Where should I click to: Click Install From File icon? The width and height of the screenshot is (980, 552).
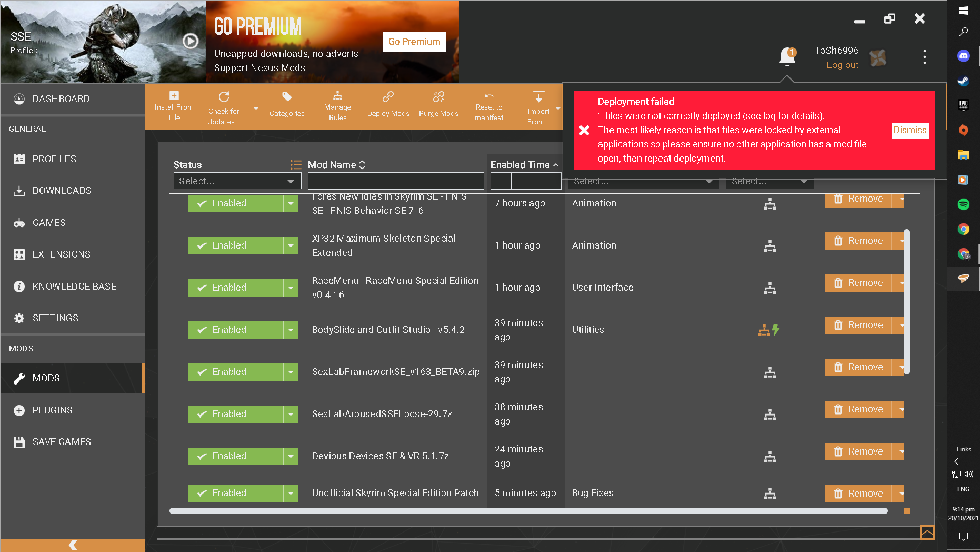pyautogui.click(x=174, y=96)
